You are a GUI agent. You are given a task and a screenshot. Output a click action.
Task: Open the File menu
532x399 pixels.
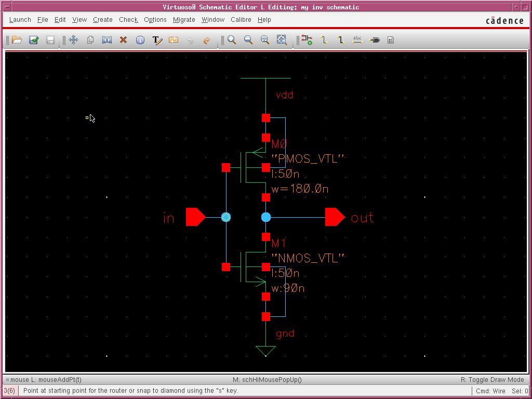[43, 20]
